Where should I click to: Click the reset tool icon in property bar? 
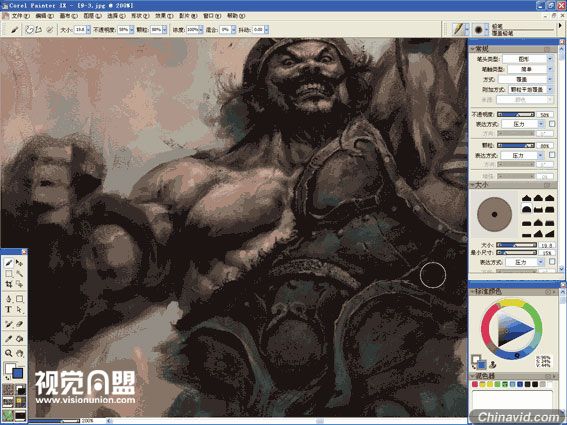point(50,30)
